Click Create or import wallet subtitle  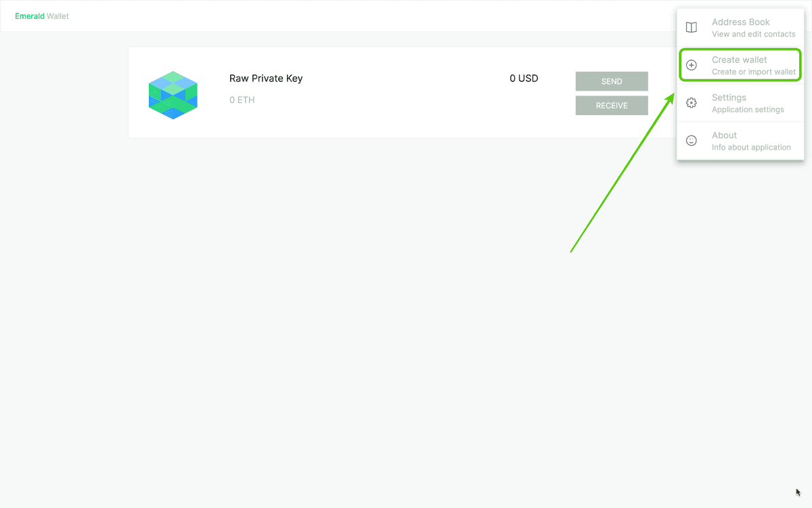click(753, 72)
